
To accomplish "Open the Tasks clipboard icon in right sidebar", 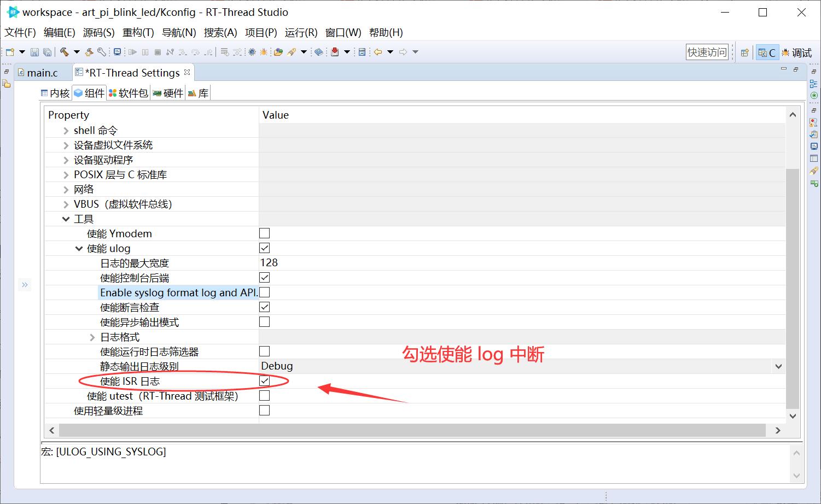I will click(x=813, y=134).
